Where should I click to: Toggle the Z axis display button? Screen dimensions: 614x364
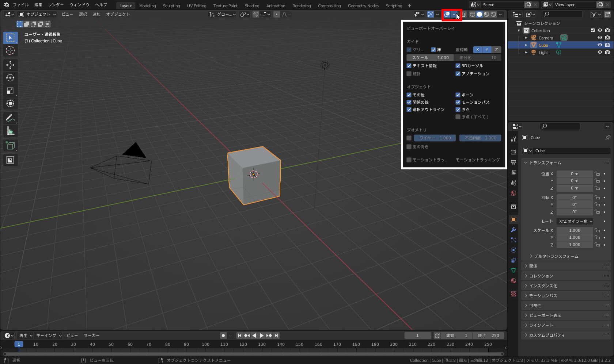[x=496, y=50]
